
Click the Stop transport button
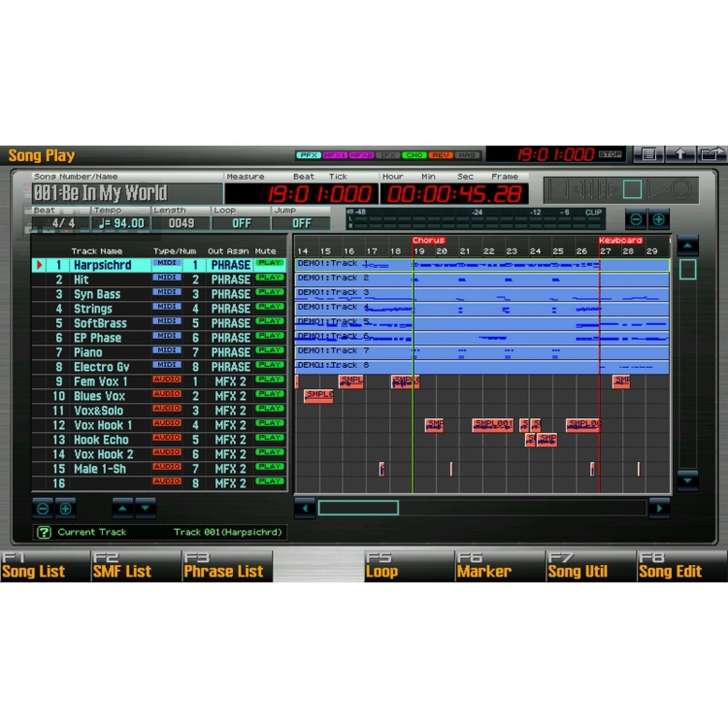pos(632,190)
